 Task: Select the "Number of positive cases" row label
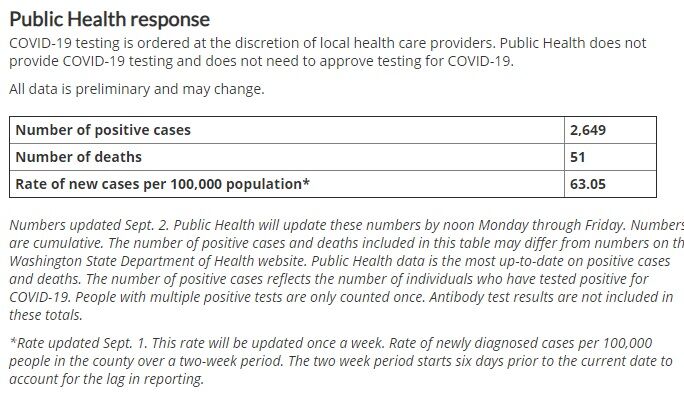(x=104, y=130)
